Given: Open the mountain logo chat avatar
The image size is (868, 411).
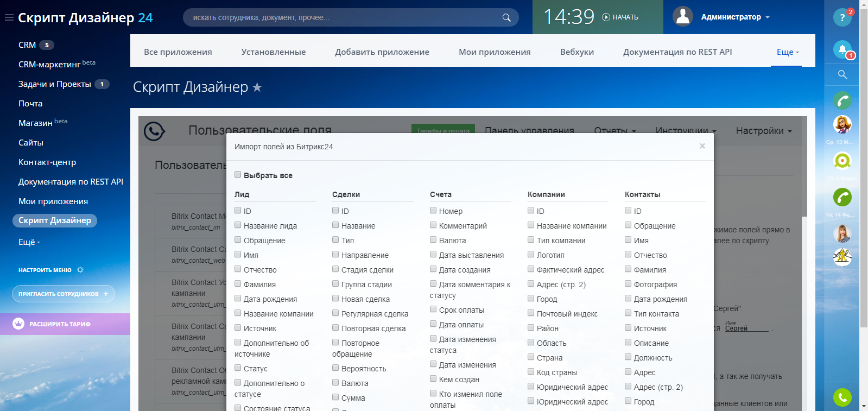Looking at the screenshot, I should tap(842, 257).
